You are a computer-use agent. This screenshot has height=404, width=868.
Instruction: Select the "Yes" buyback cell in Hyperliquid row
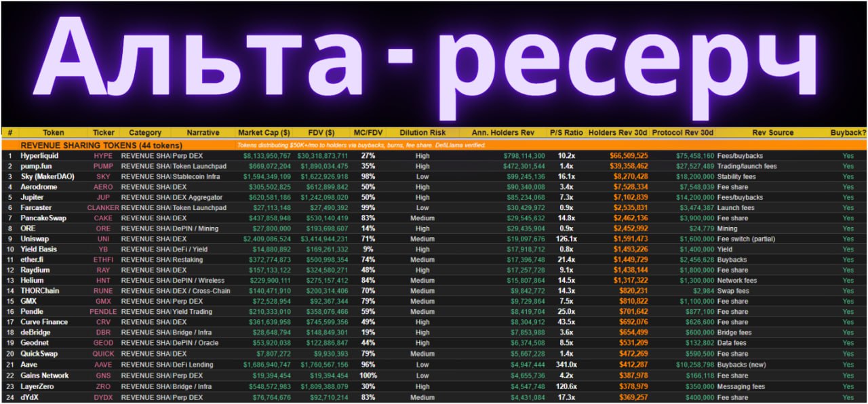click(x=848, y=156)
